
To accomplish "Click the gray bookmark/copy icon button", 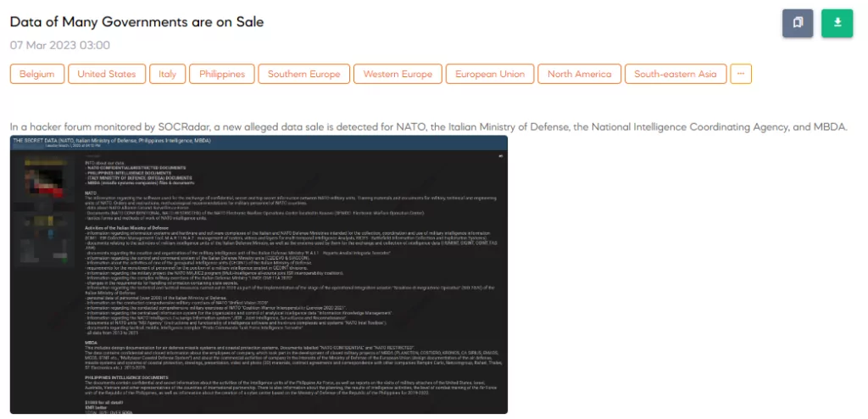I will coord(798,23).
